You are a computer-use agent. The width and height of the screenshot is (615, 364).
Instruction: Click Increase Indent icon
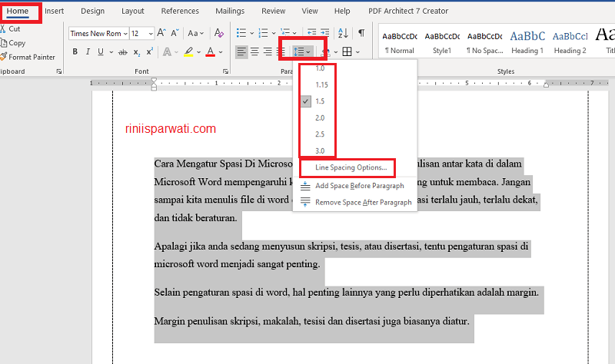(x=324, y=33)
